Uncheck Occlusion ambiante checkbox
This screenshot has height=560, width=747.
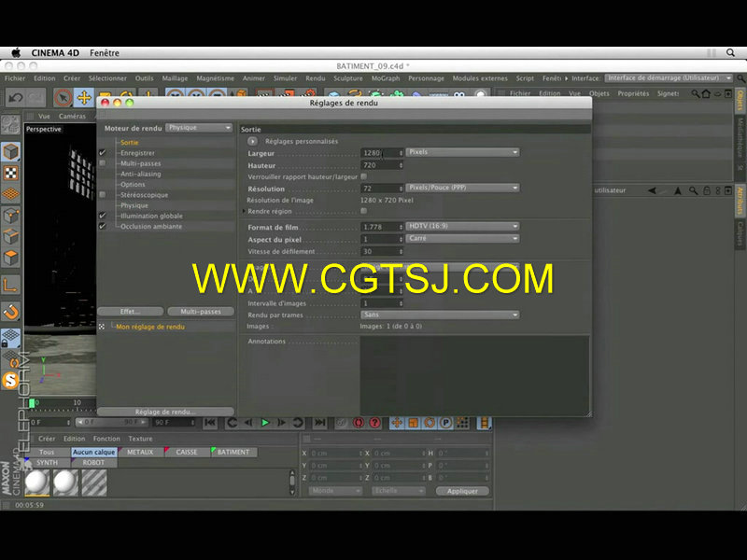(103, 226)
